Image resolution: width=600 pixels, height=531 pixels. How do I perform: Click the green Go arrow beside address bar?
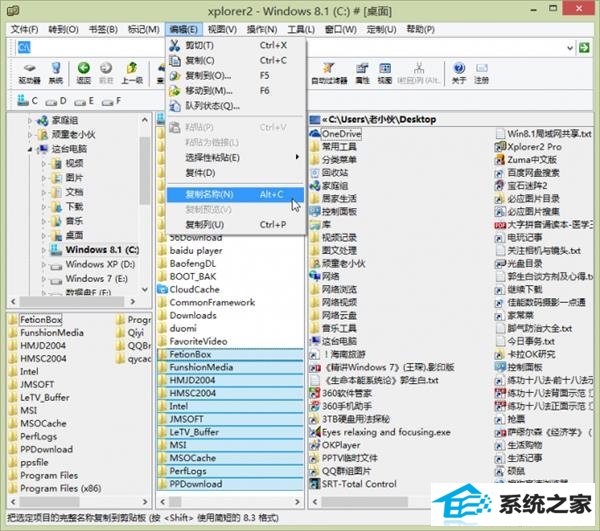[584, 48]
